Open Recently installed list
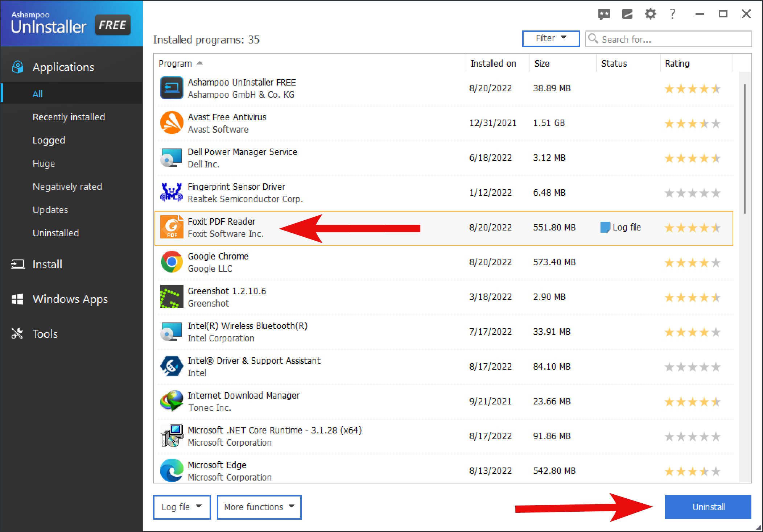The height and width of the screenshot is (532, 763). pyautogui.click(x=69, y=117)
